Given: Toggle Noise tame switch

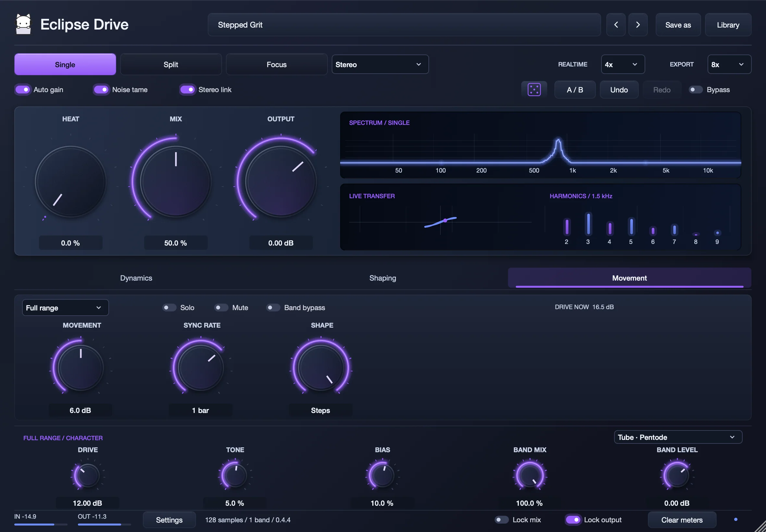Looking at the screenshot, I should [101, 90].
